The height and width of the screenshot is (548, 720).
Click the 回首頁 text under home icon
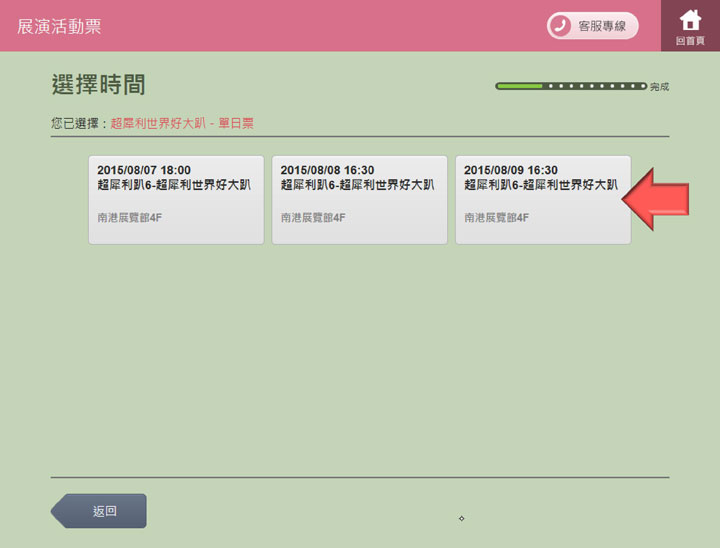coord(690,41)
